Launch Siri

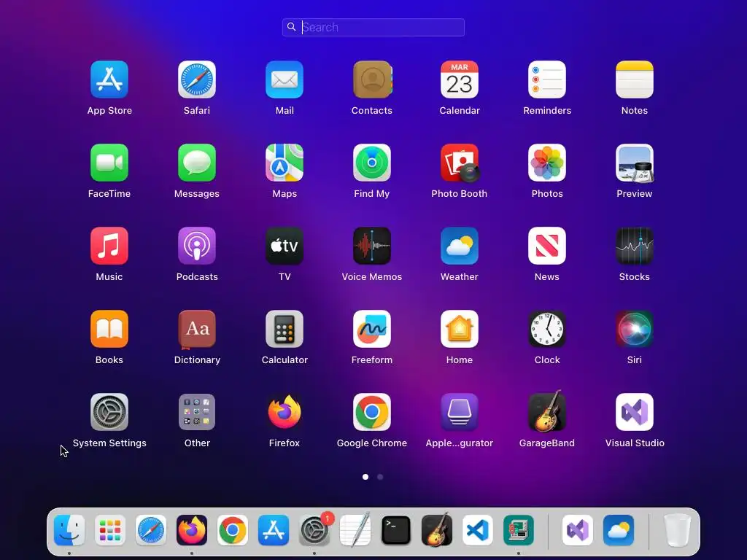click(635, 329)
